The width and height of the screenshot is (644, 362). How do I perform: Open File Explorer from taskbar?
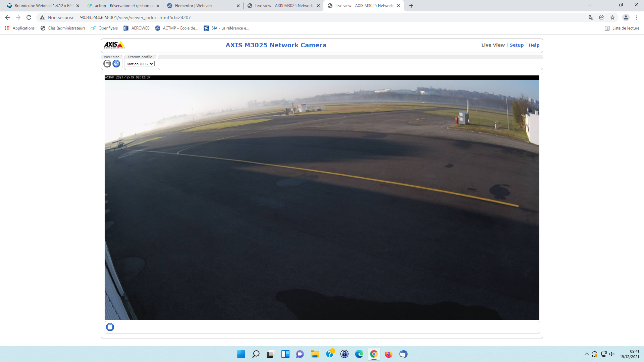pyautogui.click(x=315, y=354)
